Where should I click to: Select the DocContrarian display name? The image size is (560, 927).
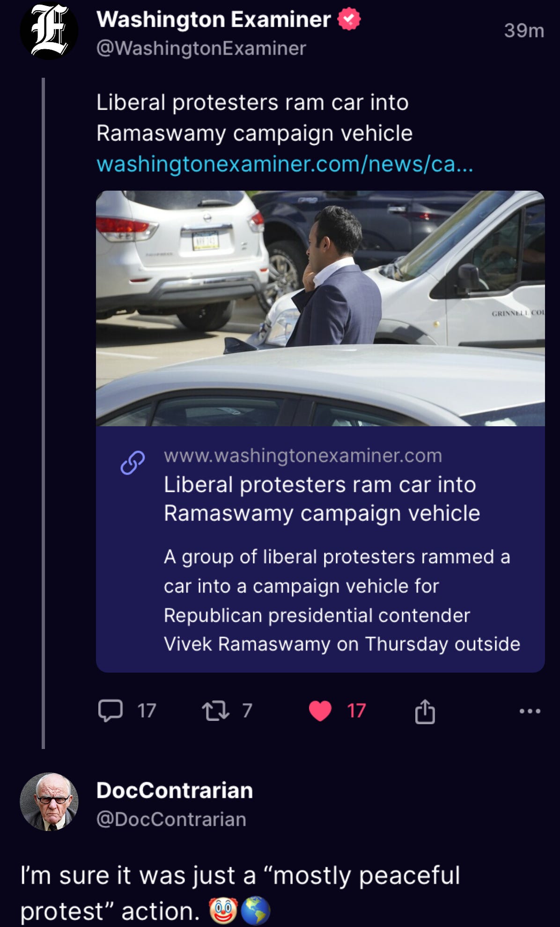click(x=175, y=790)
